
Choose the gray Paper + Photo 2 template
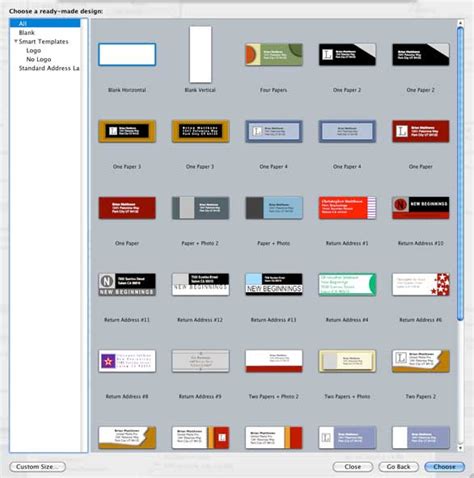pos(200,208)
